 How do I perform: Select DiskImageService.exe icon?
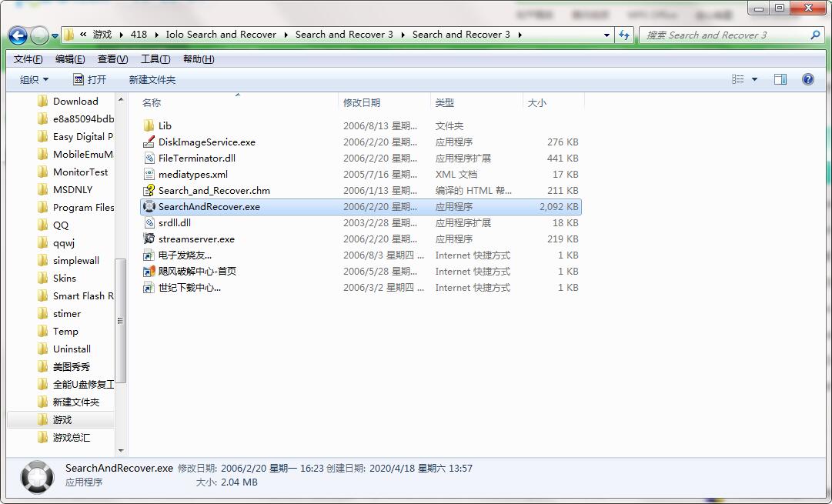point(149,142)
